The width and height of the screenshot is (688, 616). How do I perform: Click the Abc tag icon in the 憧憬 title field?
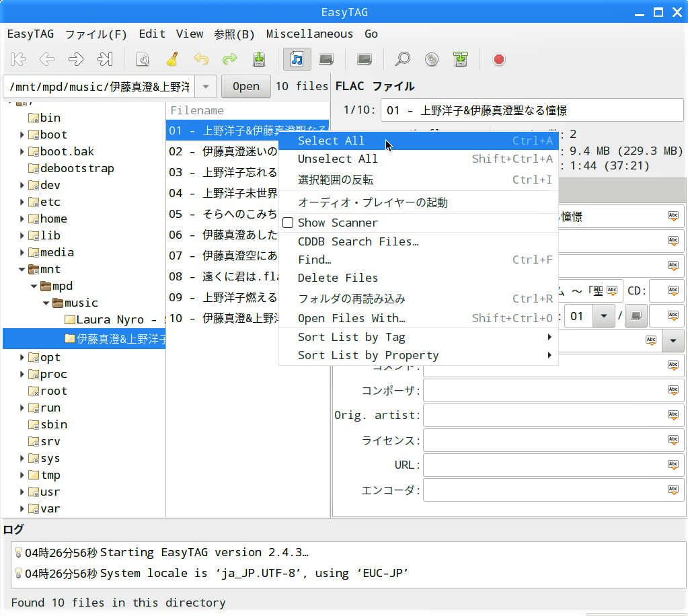coord(673,216)
